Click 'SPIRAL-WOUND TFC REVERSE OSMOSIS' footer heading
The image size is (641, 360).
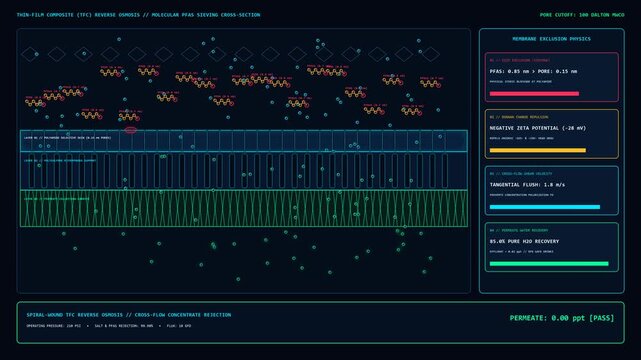tap(129, 315)
